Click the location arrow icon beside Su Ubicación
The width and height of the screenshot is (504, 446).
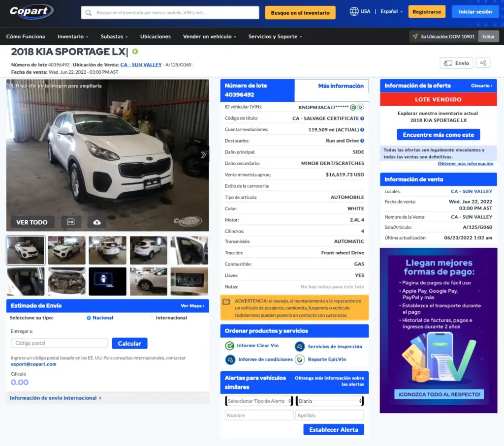point(415,36)
